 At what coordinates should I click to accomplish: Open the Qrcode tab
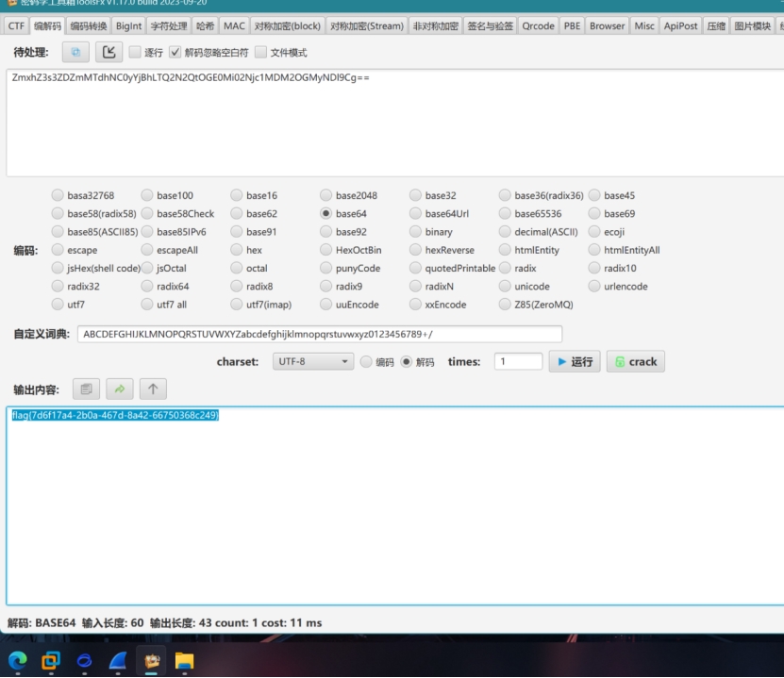coord(538,25)
